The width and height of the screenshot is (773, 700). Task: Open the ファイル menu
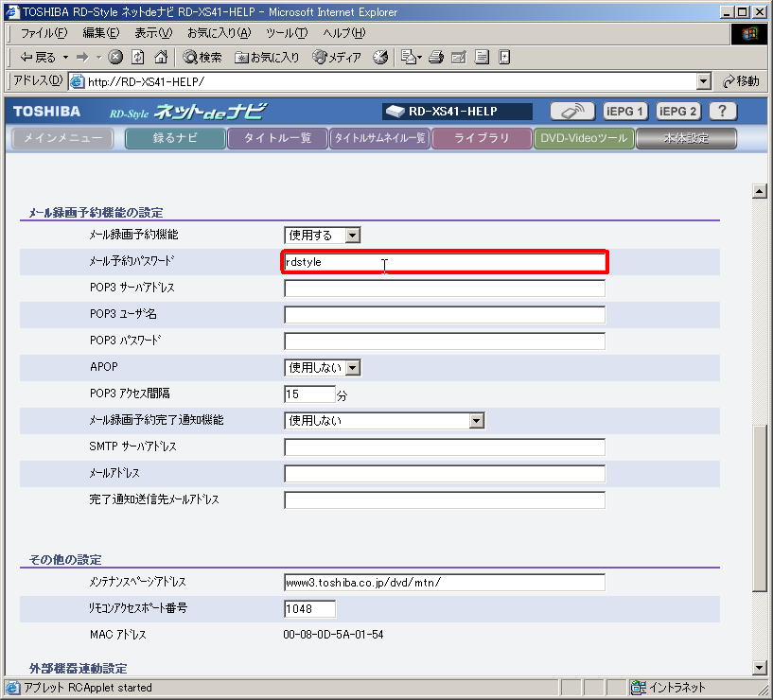tap(44, 33)
